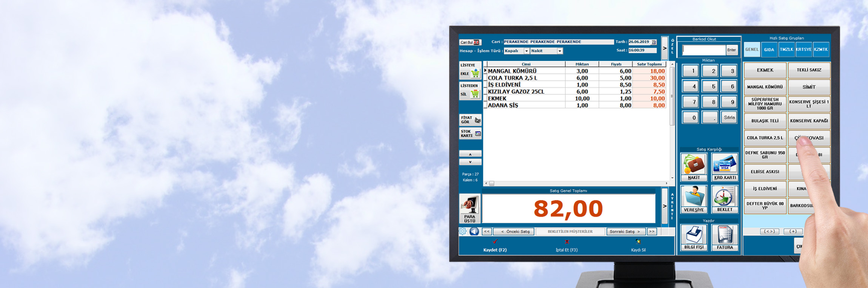Open the Stok Kartı stock card
Image resolution: width=868 pixels, height=288 pixels.
(470, 133)
